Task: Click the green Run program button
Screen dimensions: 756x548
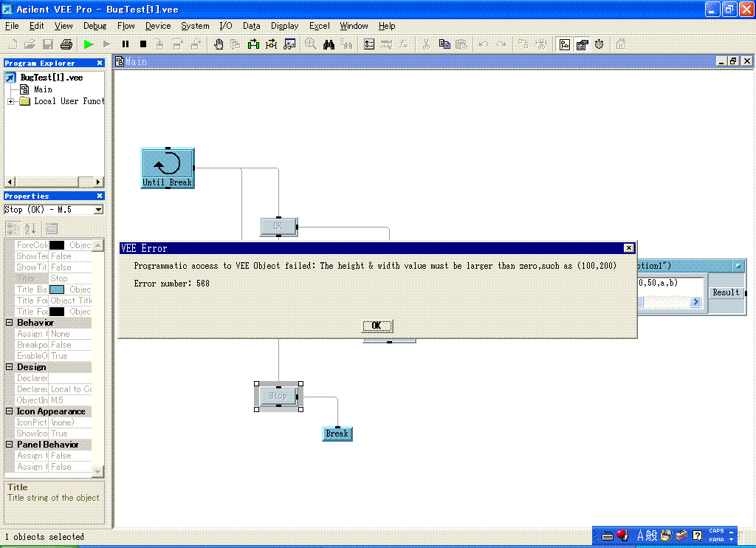Action: pyautogui.click(x=89, y=44)
